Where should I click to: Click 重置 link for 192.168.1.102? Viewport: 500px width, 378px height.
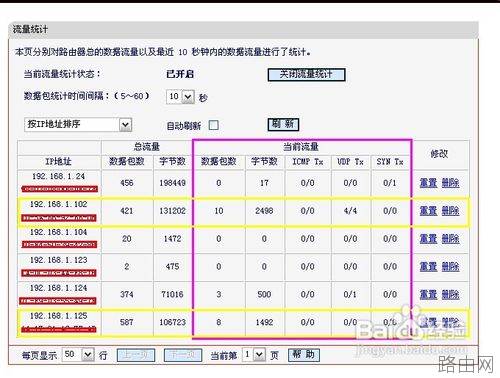click(x=428, y=211)
